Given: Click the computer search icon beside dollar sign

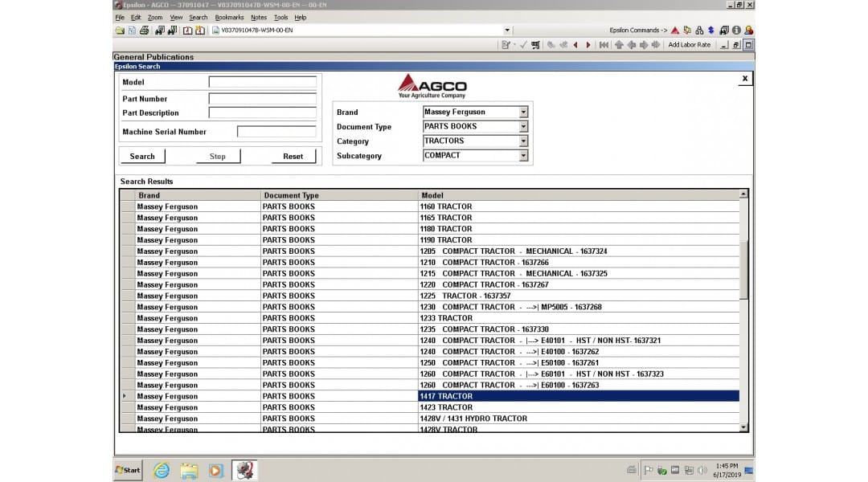Looking at the screenshot, I should [724, 31].
